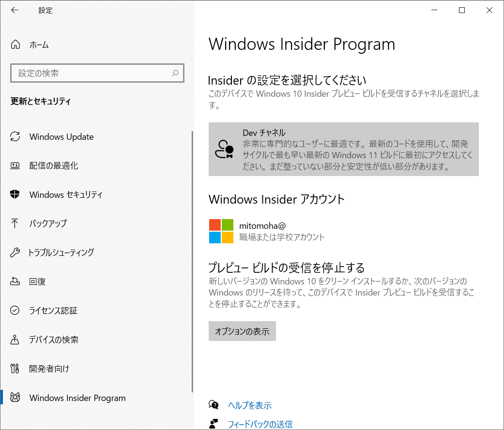504x430 pixels.
Task: Open the ヘルプを表示 link
Action: [250, 405]
